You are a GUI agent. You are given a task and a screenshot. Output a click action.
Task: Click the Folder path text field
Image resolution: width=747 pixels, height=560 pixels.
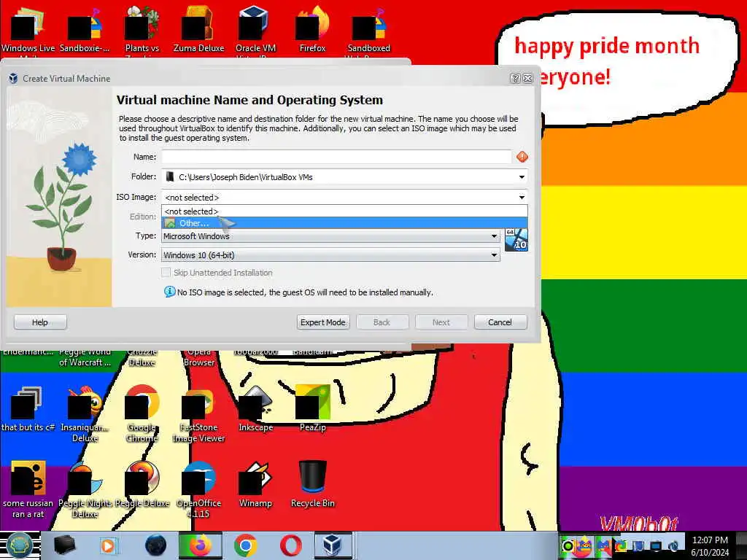339,177
